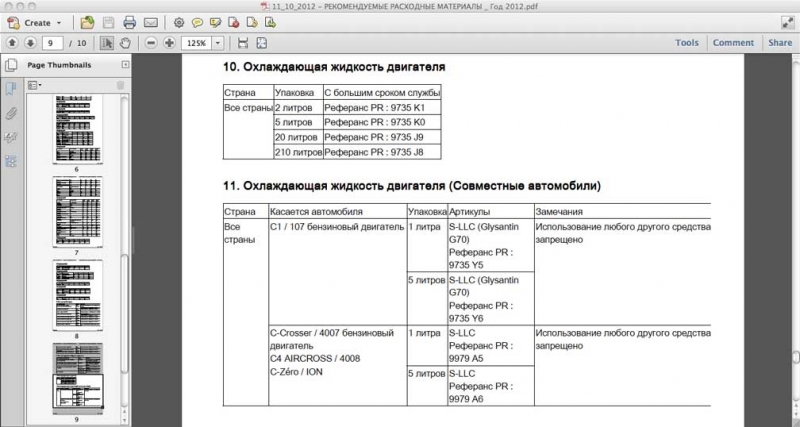The height and width of the screenshot is (427, 800).
Task: Open the Tools pane
Action: 686,43
